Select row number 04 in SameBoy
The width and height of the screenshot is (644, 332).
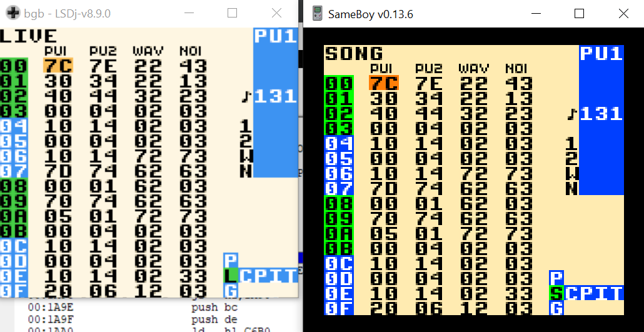[x=339, y=143]
